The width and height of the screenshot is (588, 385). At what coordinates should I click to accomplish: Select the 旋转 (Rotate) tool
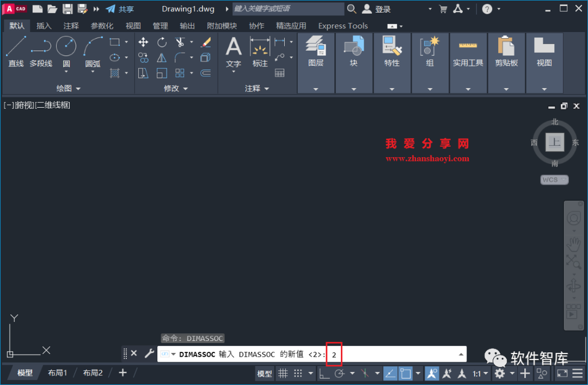(x=162, y=42)
